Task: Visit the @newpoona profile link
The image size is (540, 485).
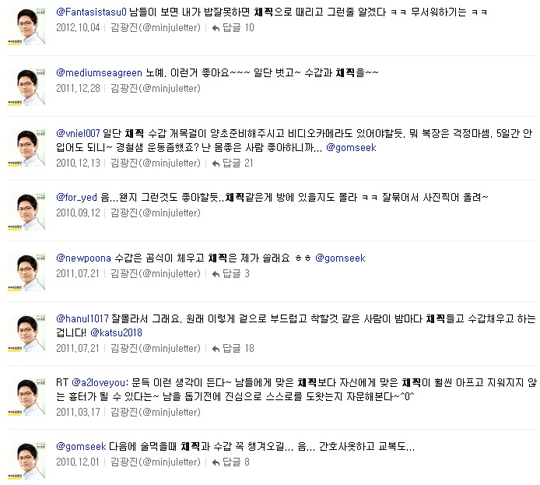Action: pos(84,258)
